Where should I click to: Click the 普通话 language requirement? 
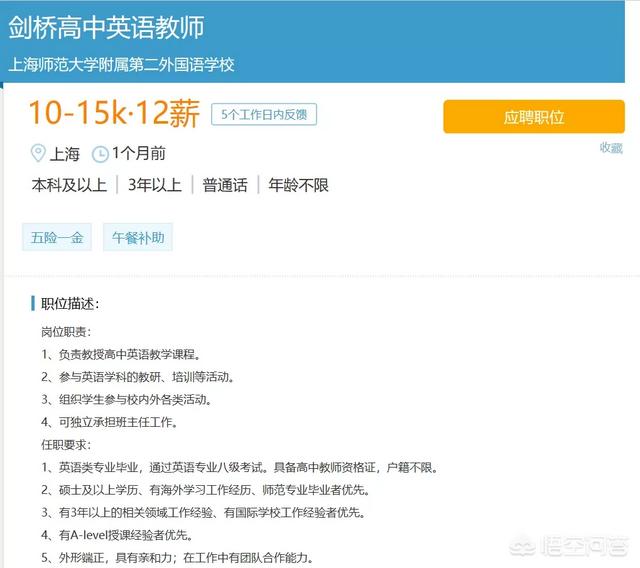pyautogui.click(x=225, y=185)
